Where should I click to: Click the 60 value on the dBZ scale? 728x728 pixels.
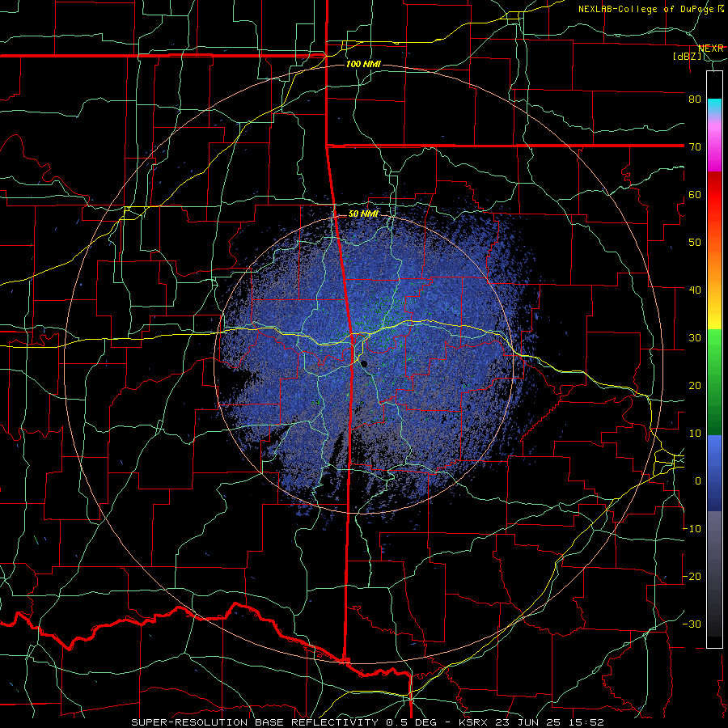click(695, 194)
